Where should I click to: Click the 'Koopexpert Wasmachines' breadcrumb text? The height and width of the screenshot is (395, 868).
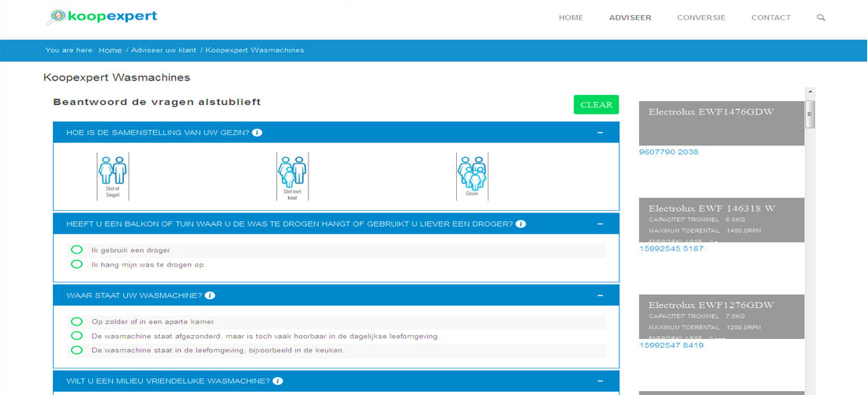coord(255,51)
